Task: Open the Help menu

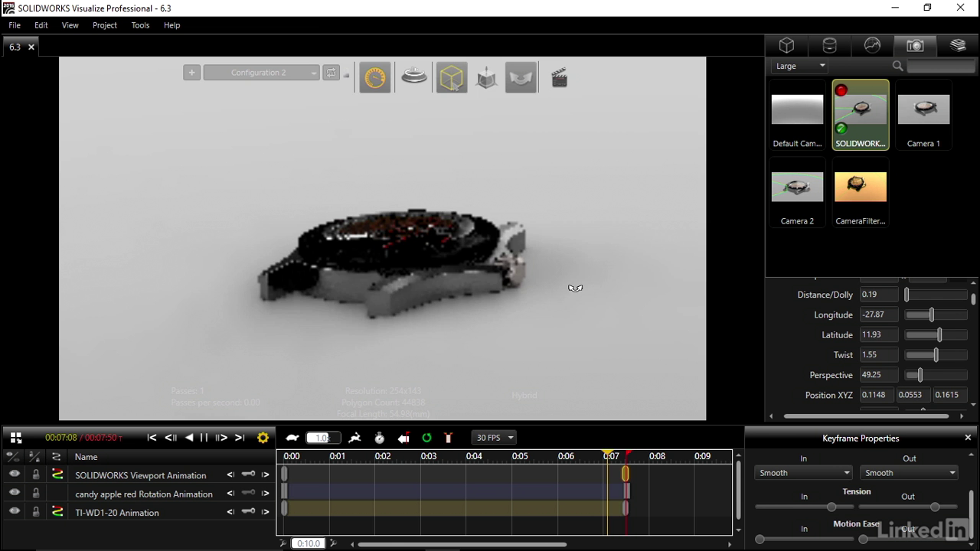Action: (x=171, y=25)
